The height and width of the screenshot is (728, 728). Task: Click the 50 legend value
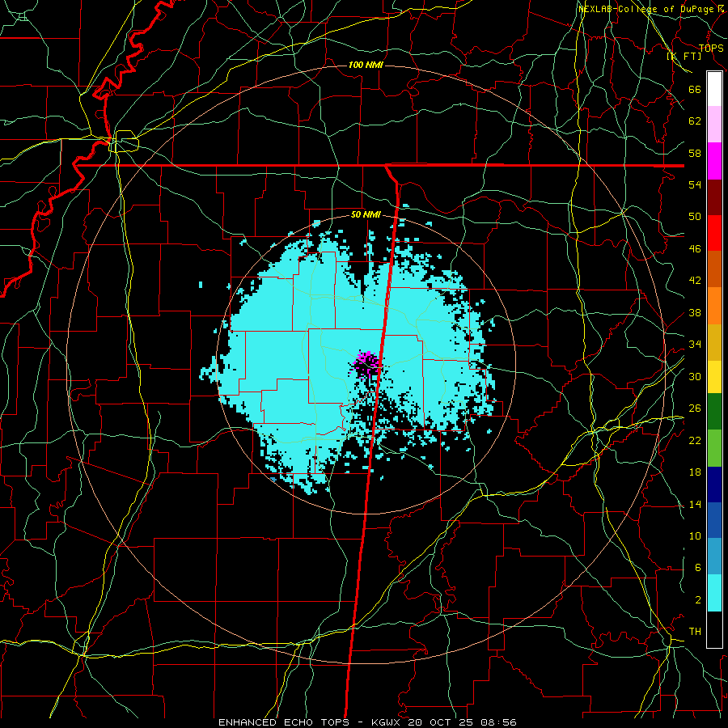pos(695,216)
